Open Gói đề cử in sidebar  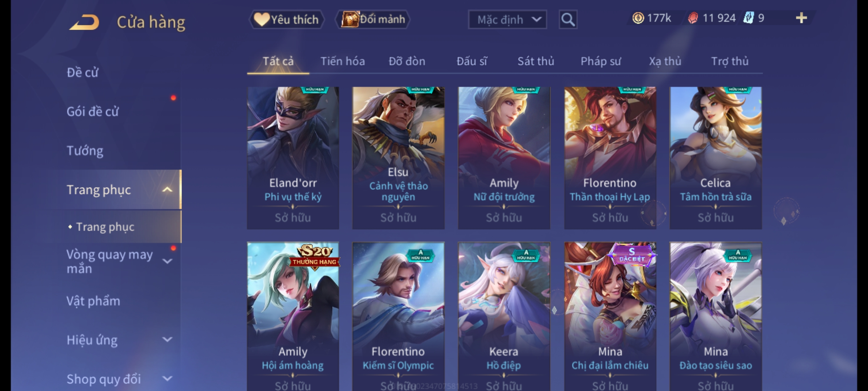[x=93, y=112]
